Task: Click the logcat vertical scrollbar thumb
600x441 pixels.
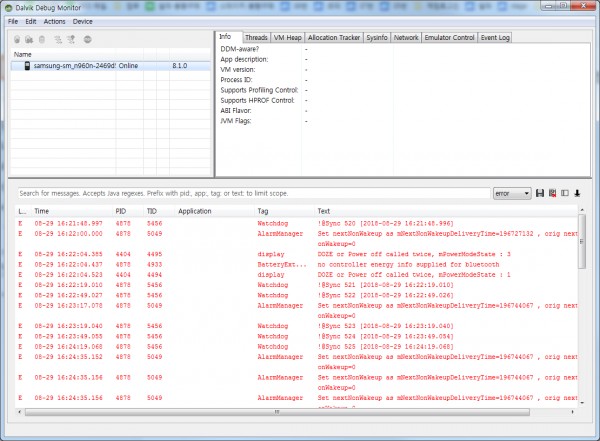Action: point(582,241)
